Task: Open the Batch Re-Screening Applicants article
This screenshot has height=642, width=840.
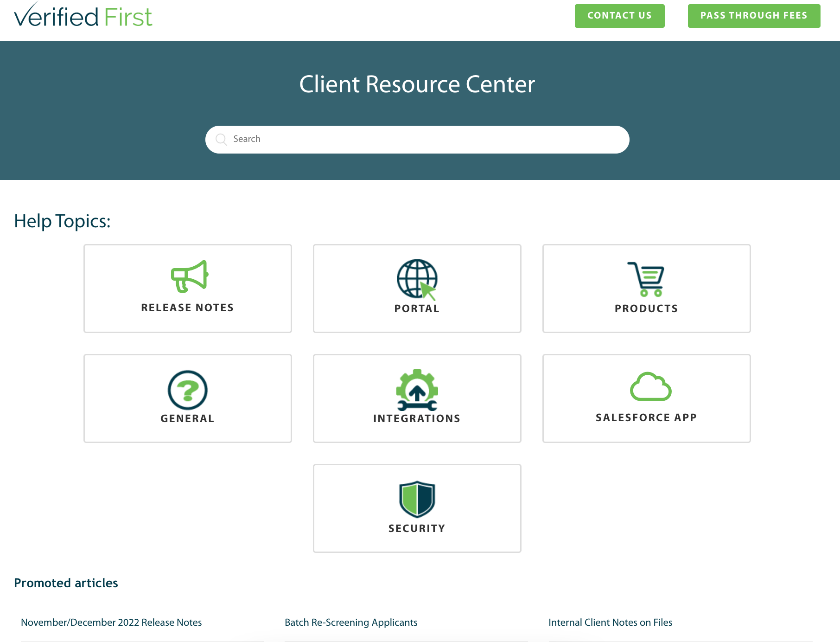Action: [x=351, y=623]
